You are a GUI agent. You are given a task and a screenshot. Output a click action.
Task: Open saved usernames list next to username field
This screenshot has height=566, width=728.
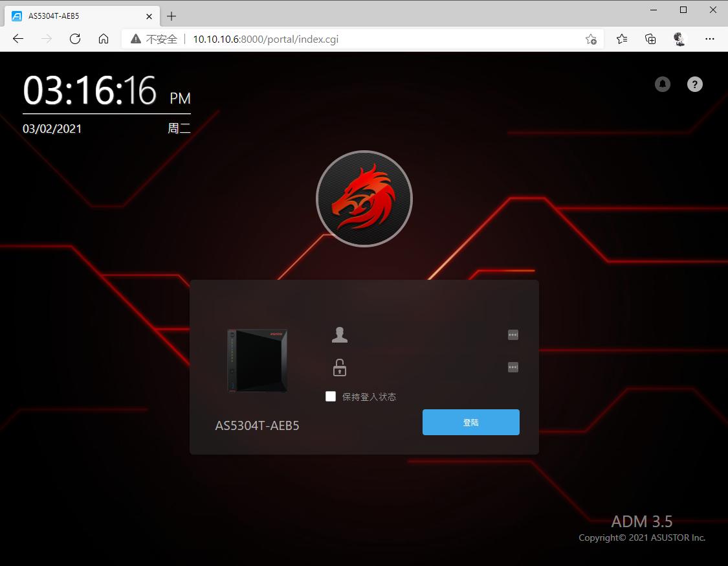[x=513, y=335]
